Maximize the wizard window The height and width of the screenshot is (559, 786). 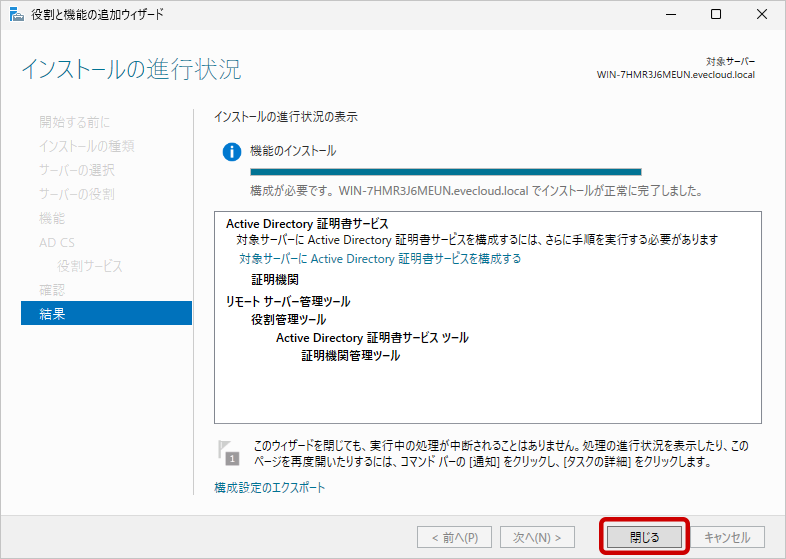pyautogui.click(x=716, y=15)
